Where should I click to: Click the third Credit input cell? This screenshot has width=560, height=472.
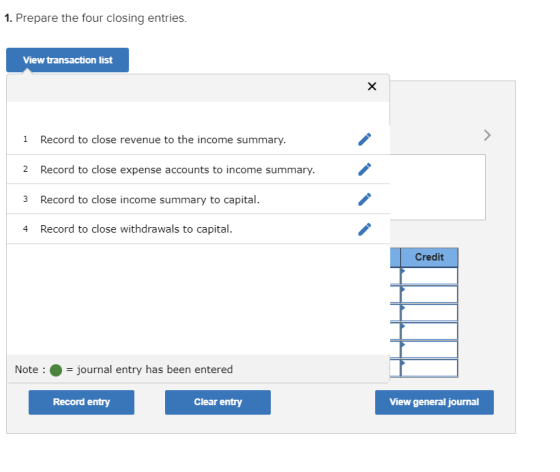coord(429,313)
